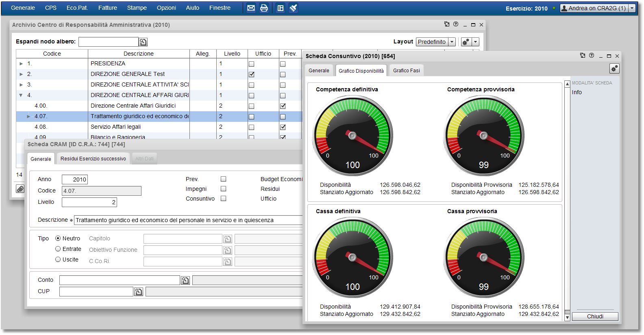Viewport: 644px width, 335px height.
Task: Open Residui Esercizio successivo tab
Action: tap(93, 159)
